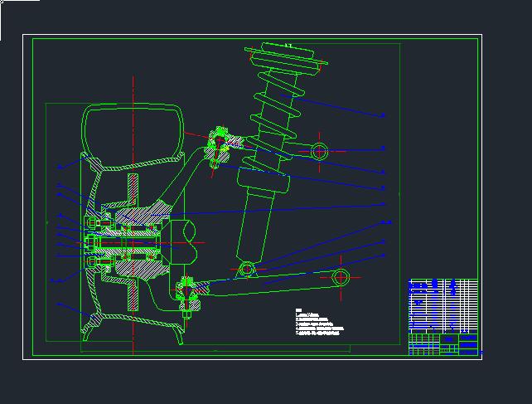Select the drive shaft joint housing
Screen dimensions: 532x404
coord(183,242)
